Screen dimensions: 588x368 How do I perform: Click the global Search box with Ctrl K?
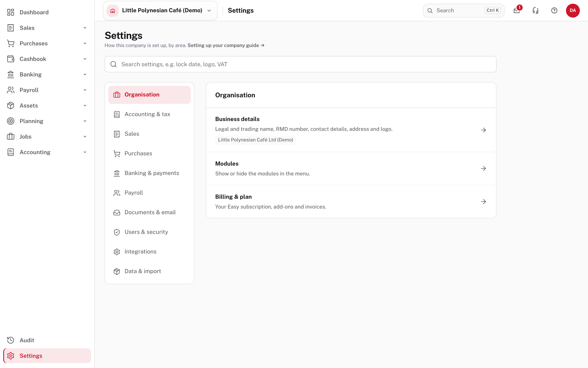(464, 10)
